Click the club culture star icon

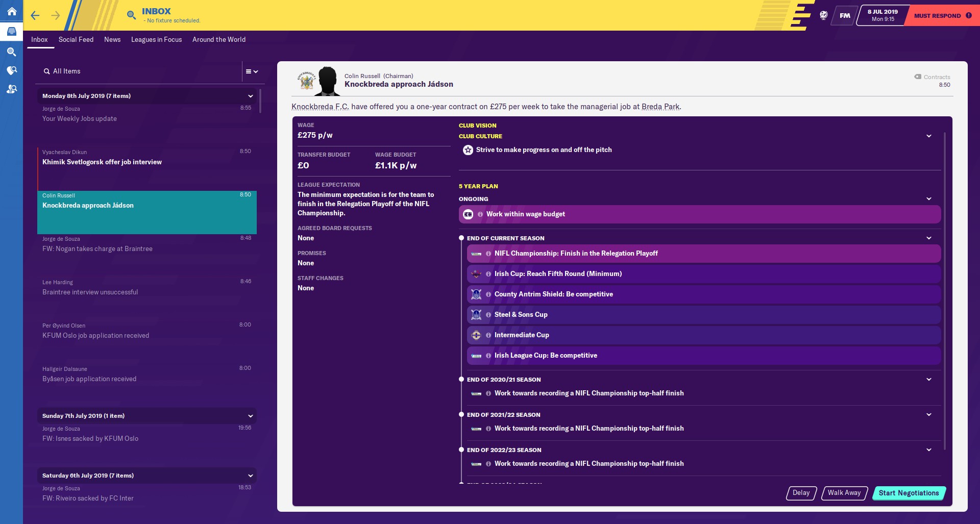(x=468, y=150)
